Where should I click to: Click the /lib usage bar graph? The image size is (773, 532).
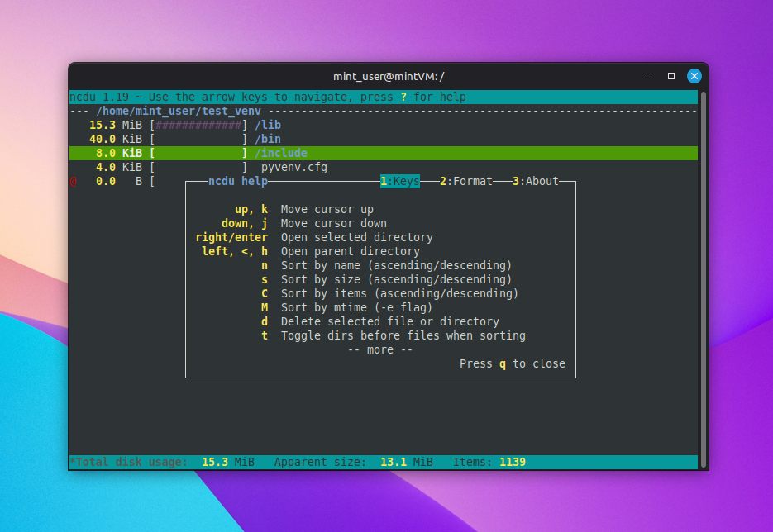tap(198, 125)
